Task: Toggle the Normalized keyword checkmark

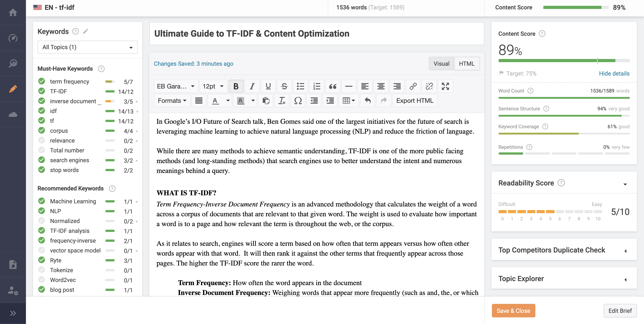Action: coord(42,221)
